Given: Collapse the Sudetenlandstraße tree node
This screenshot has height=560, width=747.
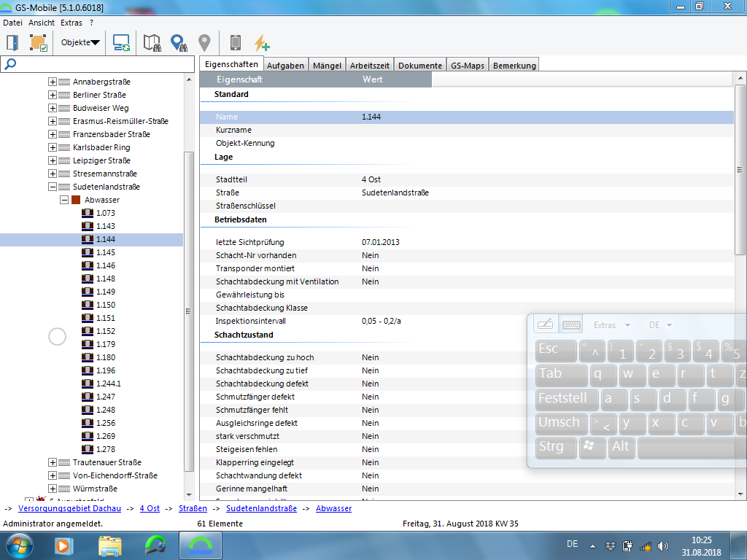Looking at the screenshot, I should pos(53,187).
